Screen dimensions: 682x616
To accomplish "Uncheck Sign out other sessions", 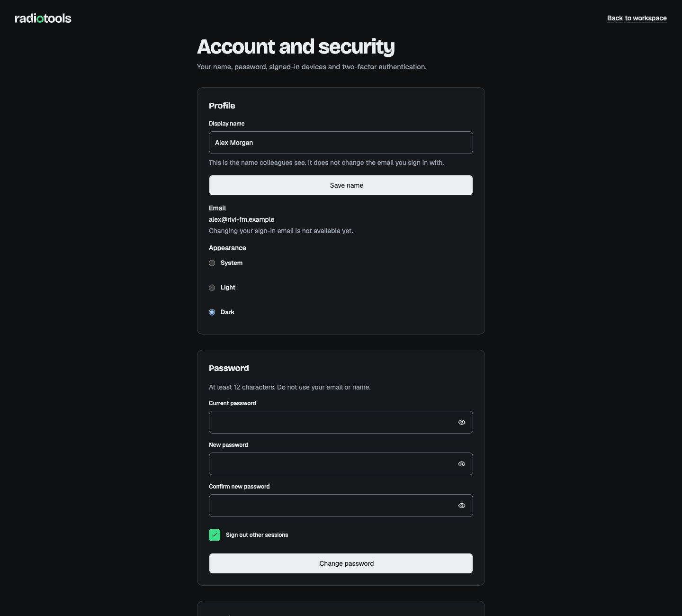I will point(215,535).
